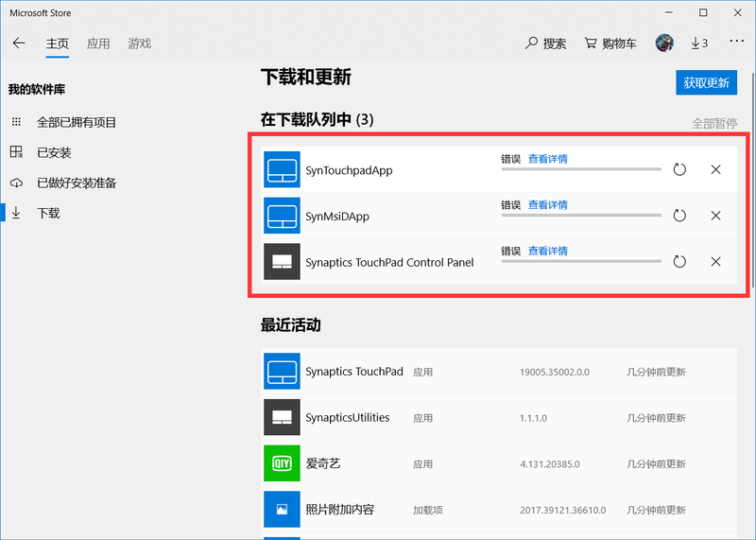The height and width of the screenshot is (540, 756).
Task: Click the SynMsiDApp progress bar
Action: pyautogui.click(x=581, y=215)
